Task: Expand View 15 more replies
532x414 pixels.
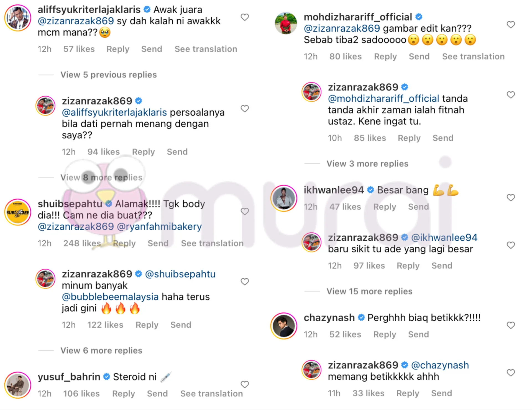Action: [369, 291]
